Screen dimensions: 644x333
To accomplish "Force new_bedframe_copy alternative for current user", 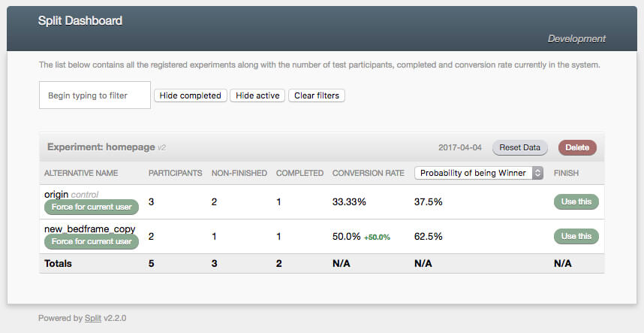I will pyautogui.click(x=92, y=241).
